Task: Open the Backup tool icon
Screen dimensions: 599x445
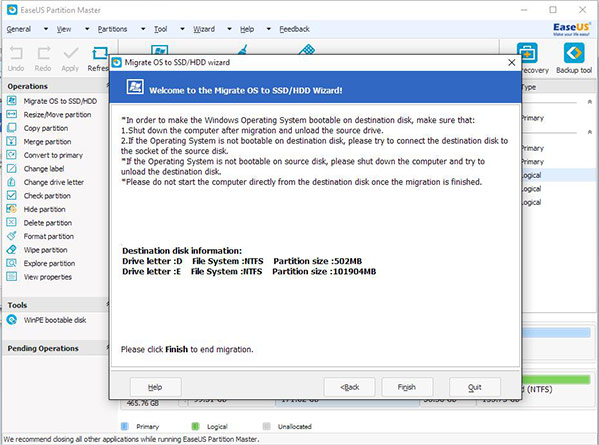Action: [x=574, y=58]
